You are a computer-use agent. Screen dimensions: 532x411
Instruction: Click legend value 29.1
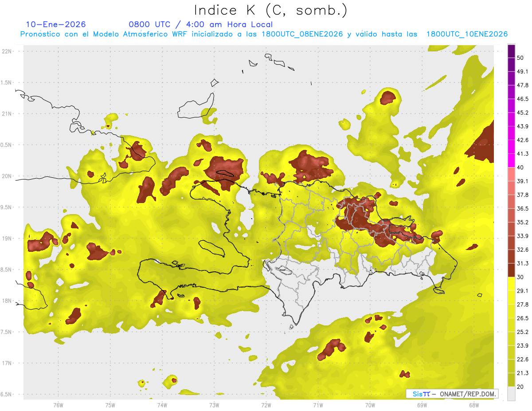[523, 291]
